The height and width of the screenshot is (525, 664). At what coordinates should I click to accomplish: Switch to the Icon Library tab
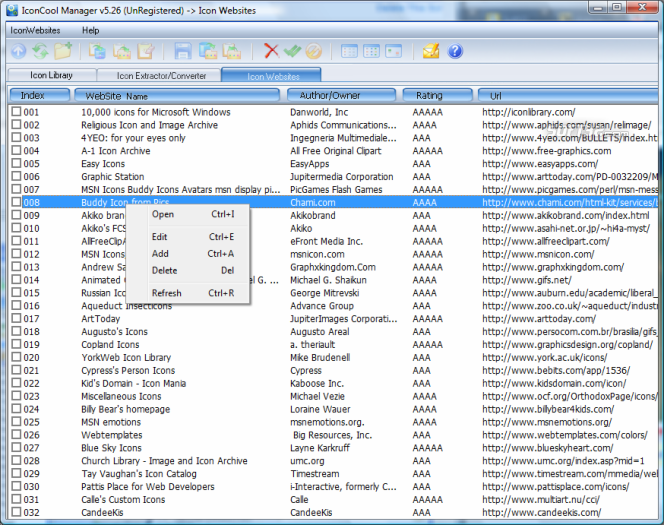pos(51,75)
